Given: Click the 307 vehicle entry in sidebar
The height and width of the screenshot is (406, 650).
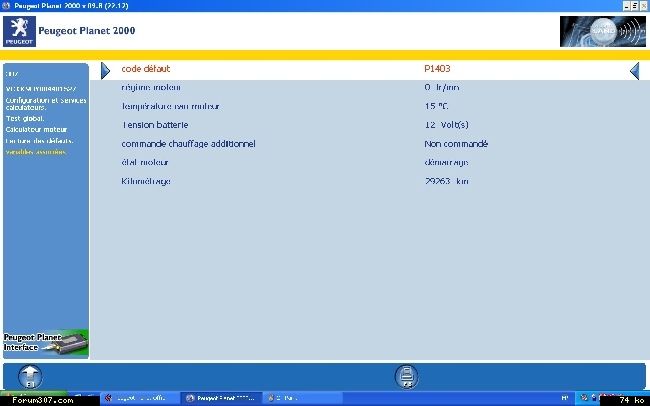Looking at the screenshot, I should coord(12,74).
